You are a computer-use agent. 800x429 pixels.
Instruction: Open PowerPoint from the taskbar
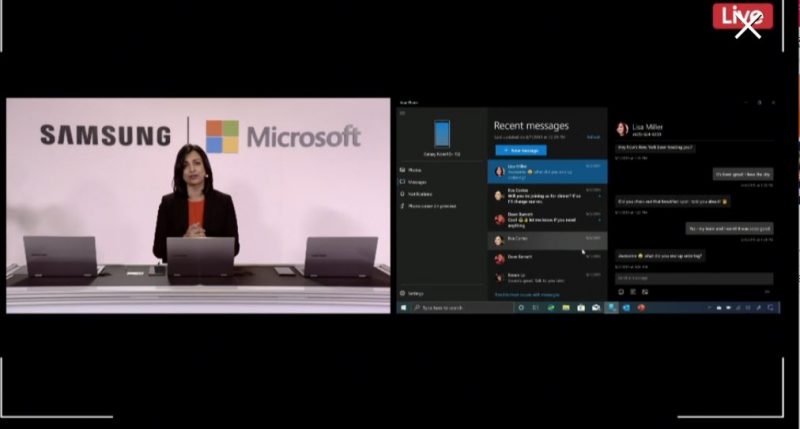[641, 308]
